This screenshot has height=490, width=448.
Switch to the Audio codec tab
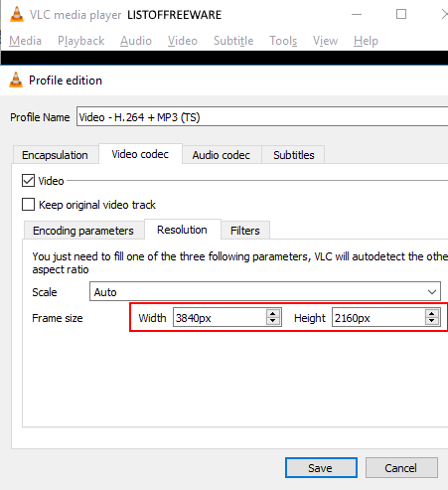coord(222,155)
